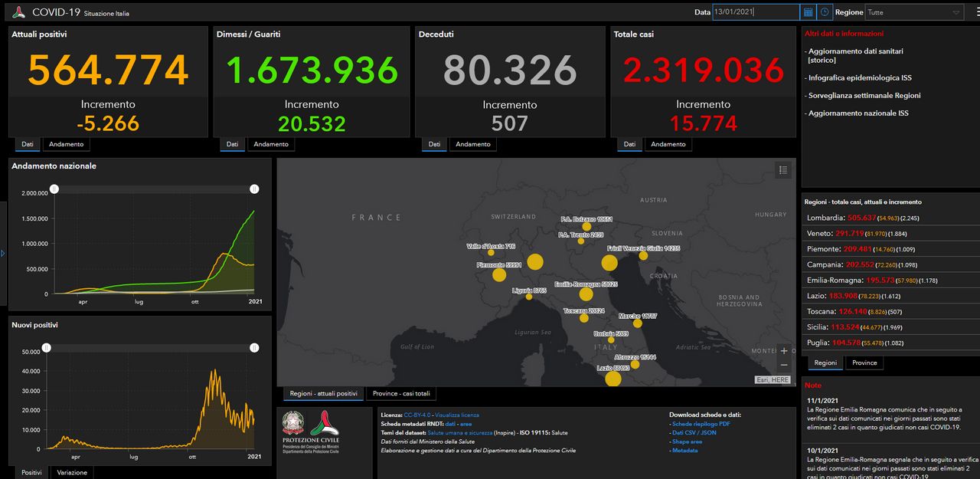Open the Regione dropdown
Viewport: 980px width, 479px height.
click(x=914, y=12)
